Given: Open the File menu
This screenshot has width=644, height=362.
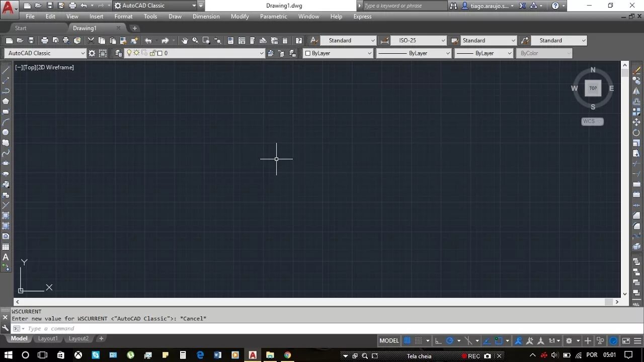Looking at the screenshot, I should 30,17.
